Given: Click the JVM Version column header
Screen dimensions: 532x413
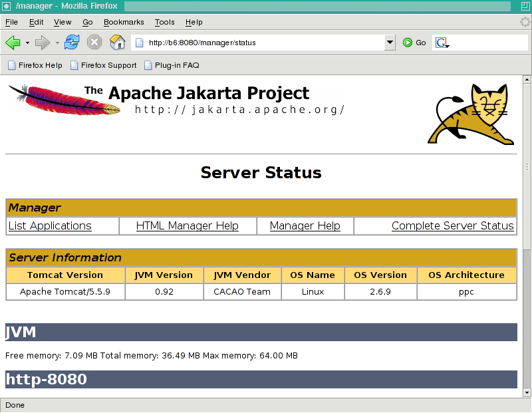Looking at the screenshot, I should [164, 275].
